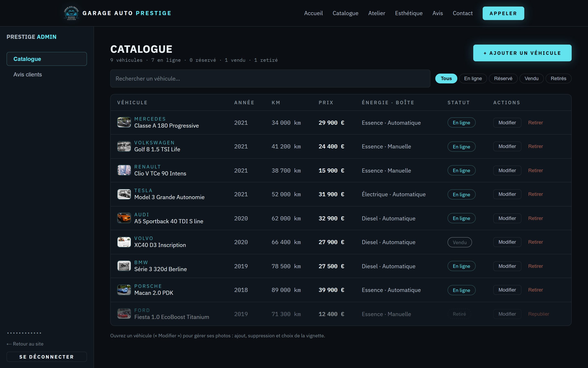Withdraw the Volvo XC40 with Retirer
Viewport: 588px width, 368px height.
click(535, 242)
